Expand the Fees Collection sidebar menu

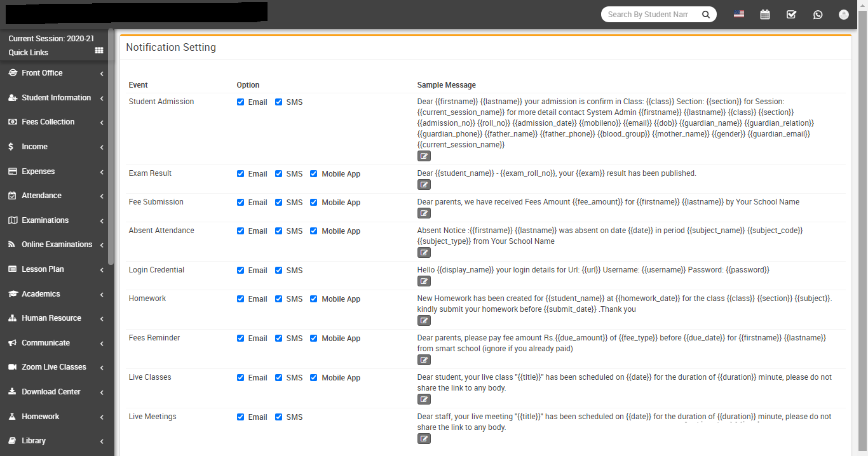(x=56, y=122)
